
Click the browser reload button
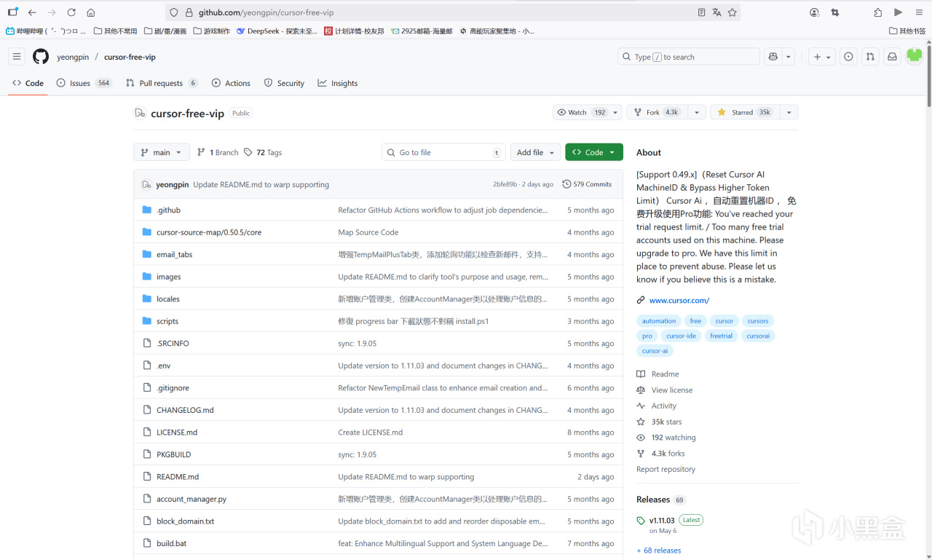pyautogui.click(x=71, y=12)
